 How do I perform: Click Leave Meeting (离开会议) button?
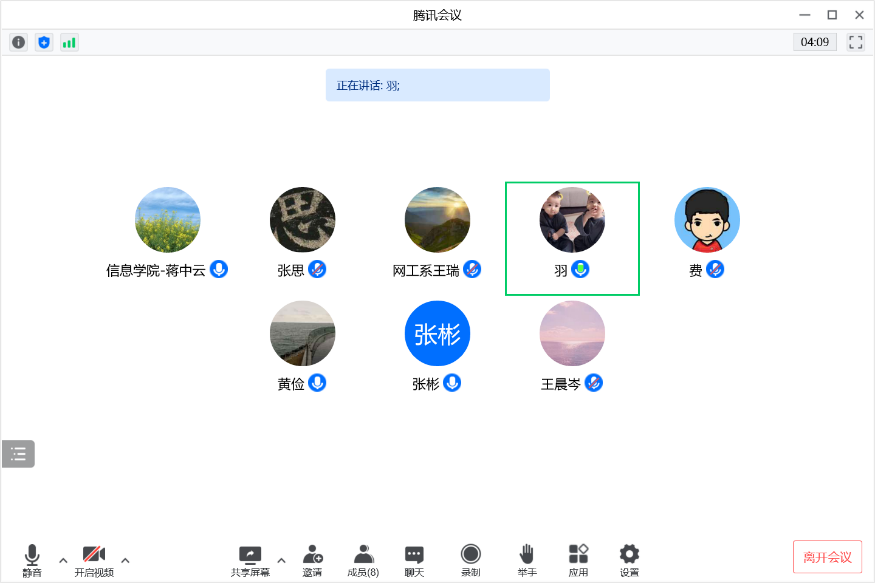[827, 557]
